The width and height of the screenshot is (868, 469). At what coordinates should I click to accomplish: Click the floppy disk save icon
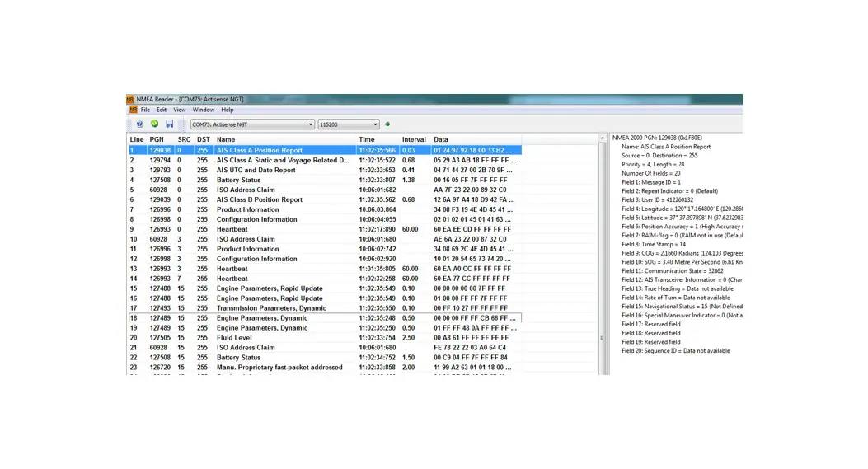[169, 124]
